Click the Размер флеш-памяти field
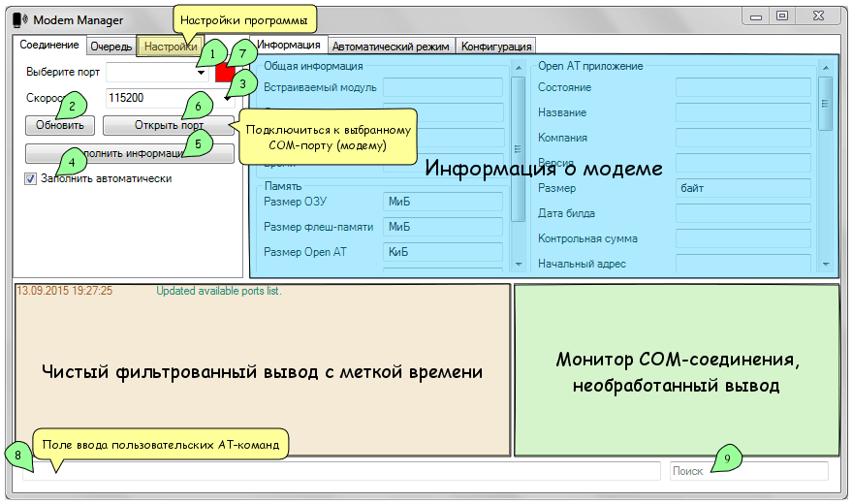 443,227
